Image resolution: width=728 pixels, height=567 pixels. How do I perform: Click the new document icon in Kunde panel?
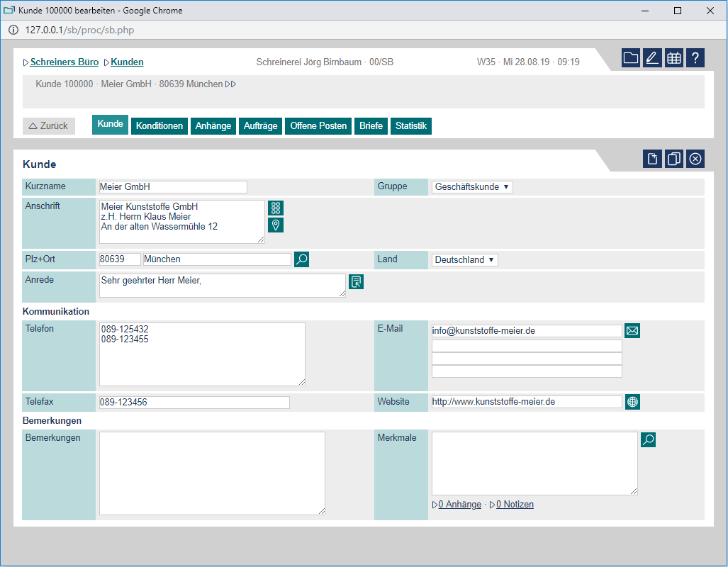[652, 159]
